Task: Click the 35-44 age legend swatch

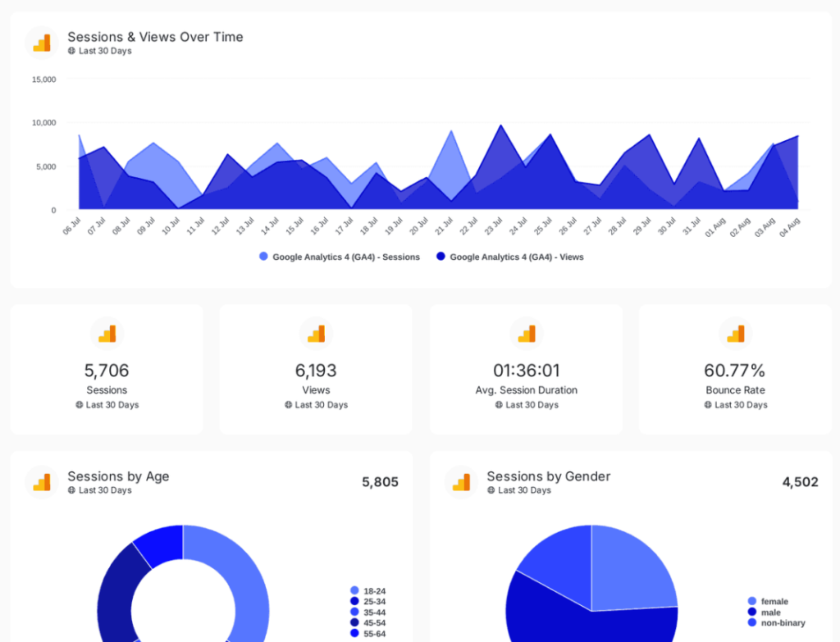Action: click(x=354, y=612)
